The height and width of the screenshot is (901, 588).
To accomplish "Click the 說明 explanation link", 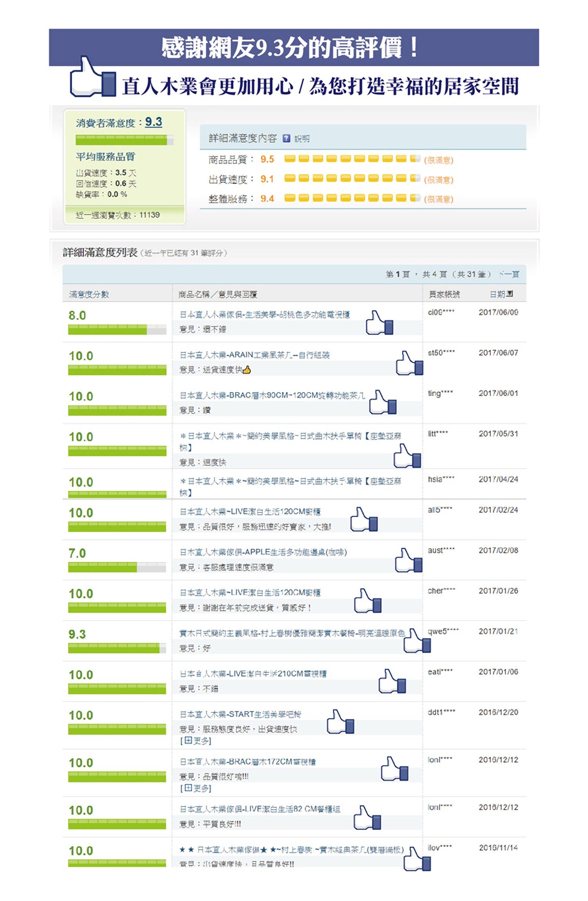I will click(x=302, y=138).
